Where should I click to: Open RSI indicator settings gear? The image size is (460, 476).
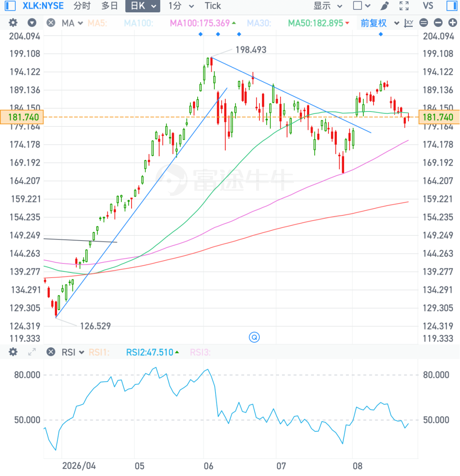pyautogui.click(x=13, y=352)
